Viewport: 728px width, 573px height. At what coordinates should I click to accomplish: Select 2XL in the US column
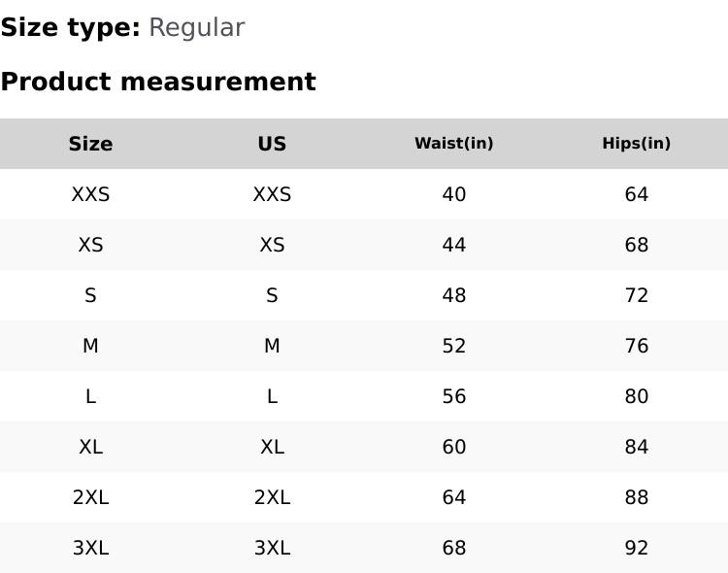click(272, 497)
